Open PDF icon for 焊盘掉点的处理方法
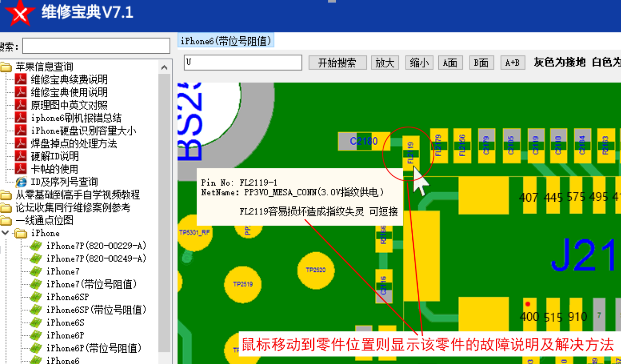621x364 pixels. click(x=21, y=143)
